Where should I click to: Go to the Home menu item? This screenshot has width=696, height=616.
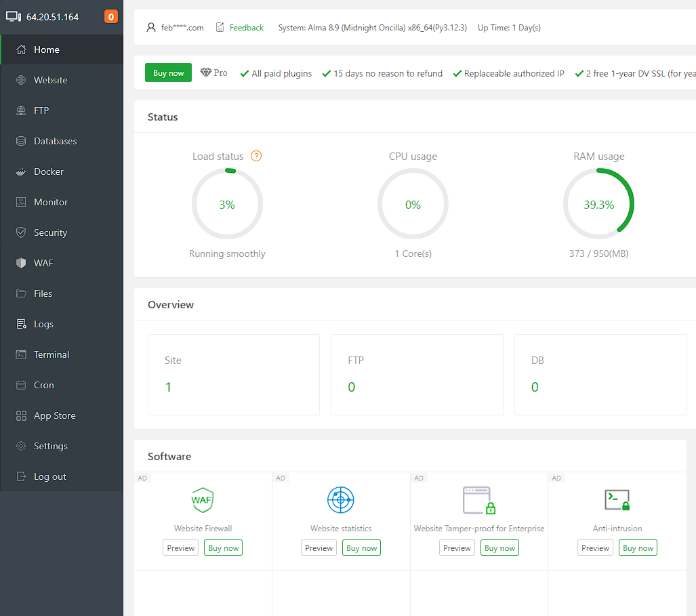pos(62,49)
